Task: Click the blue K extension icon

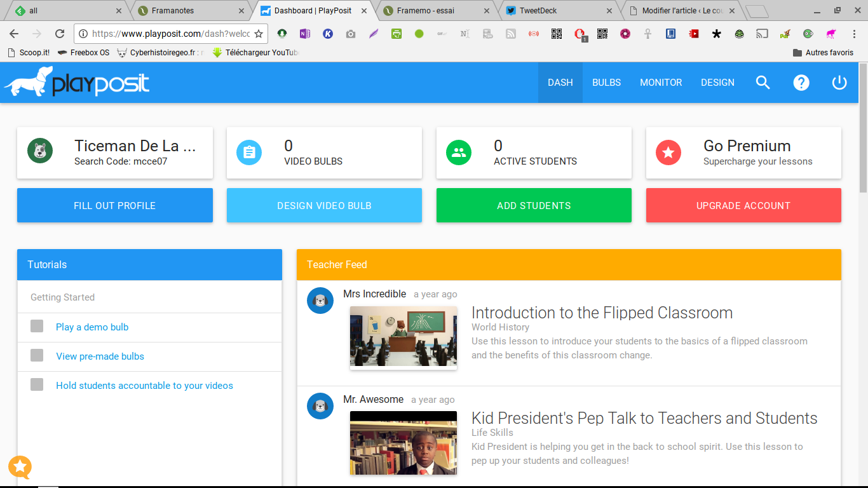Action: coord(328,34)
